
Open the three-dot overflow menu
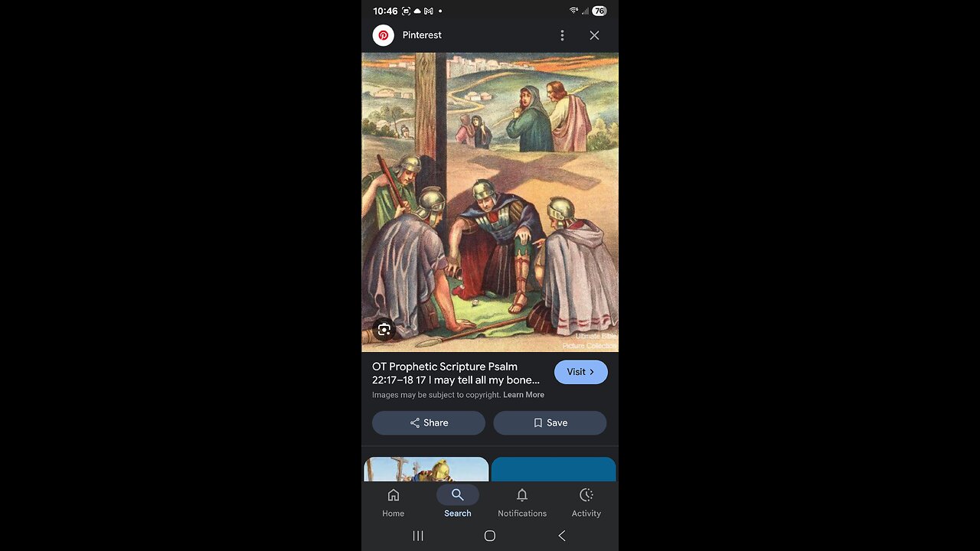(x=562, y=35)
